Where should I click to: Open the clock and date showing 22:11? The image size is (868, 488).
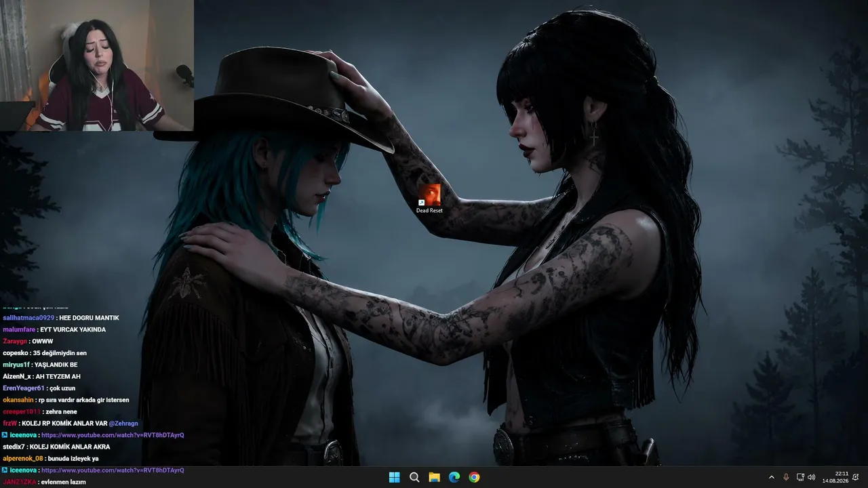[x=834, y=477]
